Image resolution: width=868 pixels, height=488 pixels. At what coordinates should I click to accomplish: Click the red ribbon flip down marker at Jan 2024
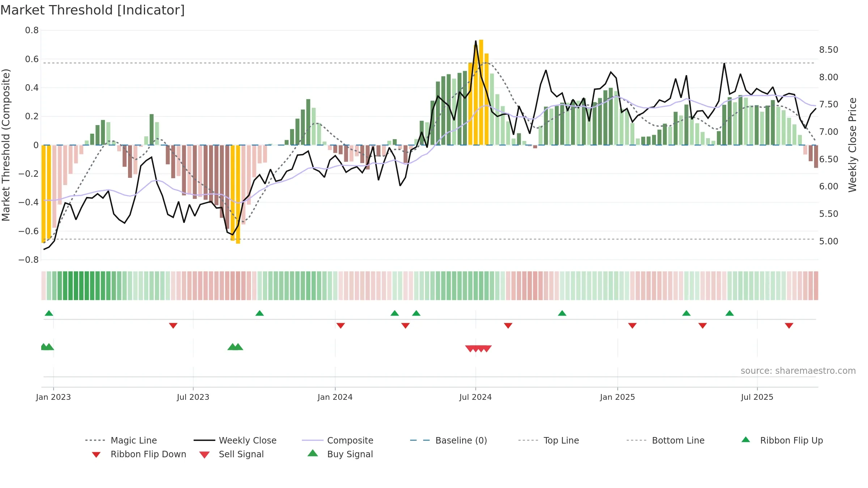(x=341, y=326)
